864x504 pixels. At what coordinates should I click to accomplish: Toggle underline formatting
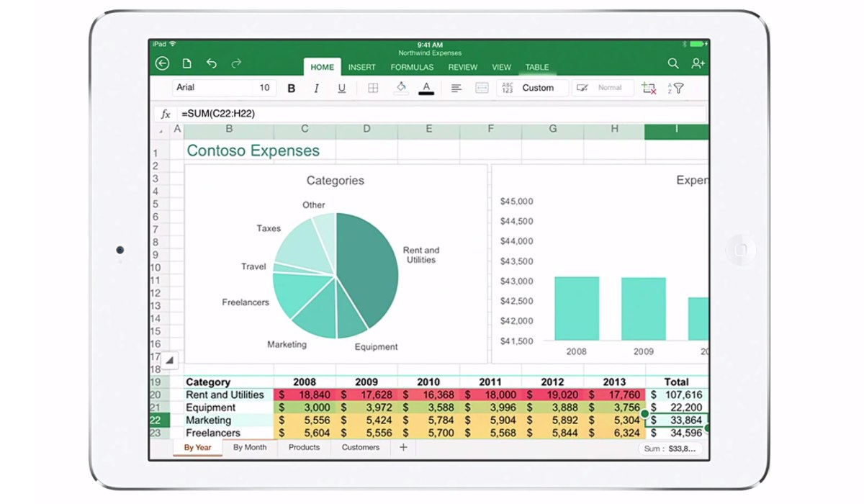click(x=341, y=89)
